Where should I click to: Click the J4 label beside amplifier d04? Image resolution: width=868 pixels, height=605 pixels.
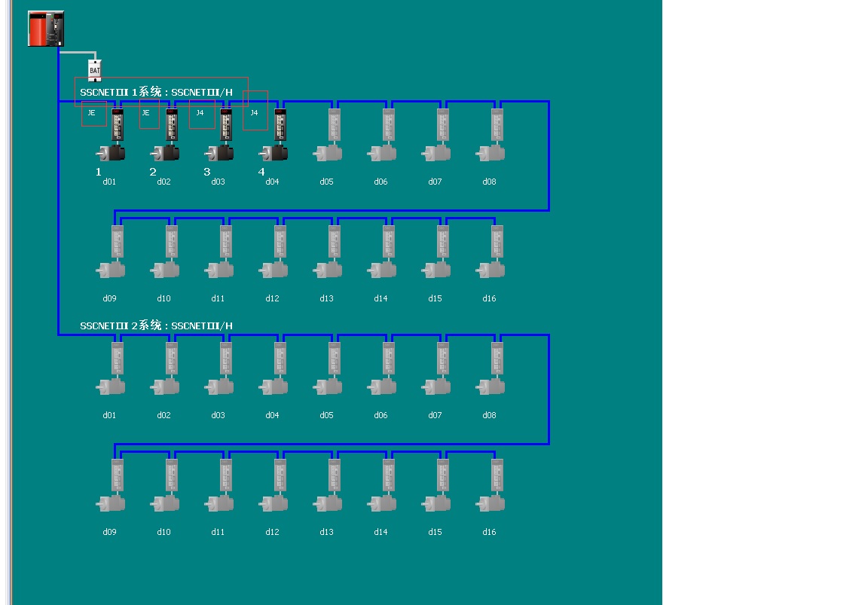coord(255,113)
